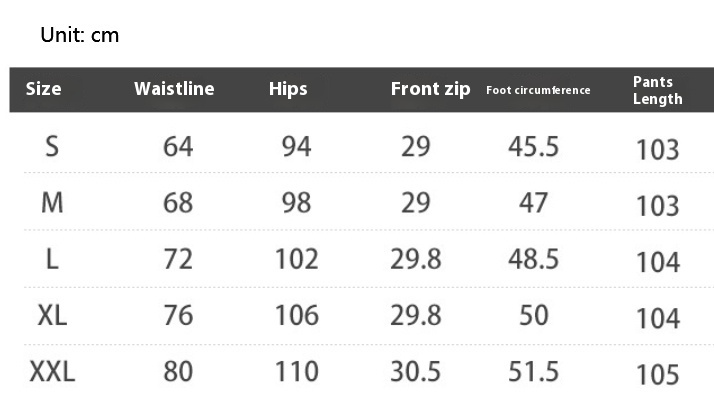This screenshot has height=398, width=714.
Task: Click the Waistline column header
Action: (x=174, y=89)
